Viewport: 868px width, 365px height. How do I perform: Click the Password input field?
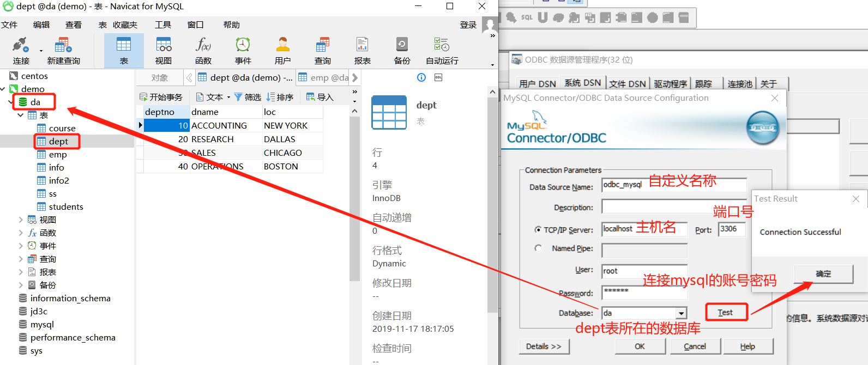(644, 292)
